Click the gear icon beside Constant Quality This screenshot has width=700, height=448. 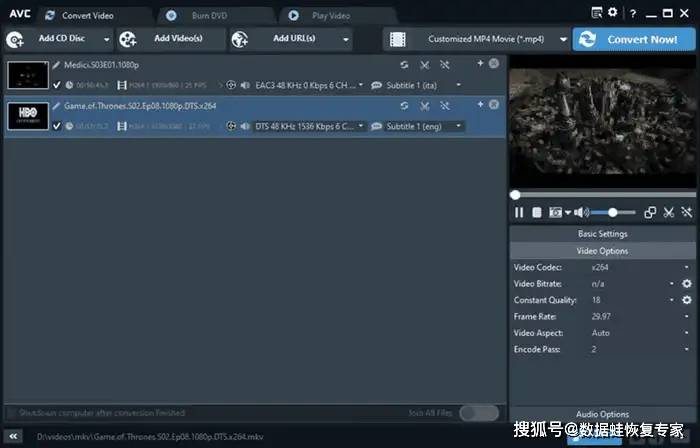(686, 300)
